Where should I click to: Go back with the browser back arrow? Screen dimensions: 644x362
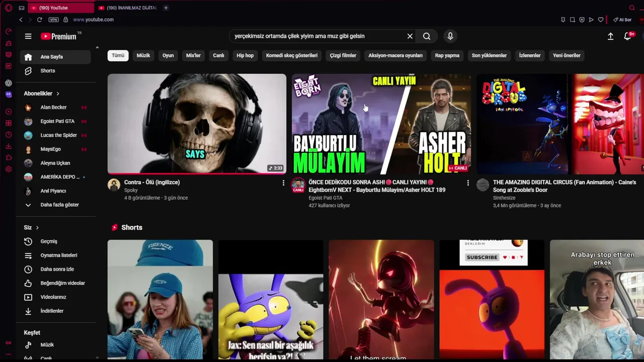click(x=21, y=20)
